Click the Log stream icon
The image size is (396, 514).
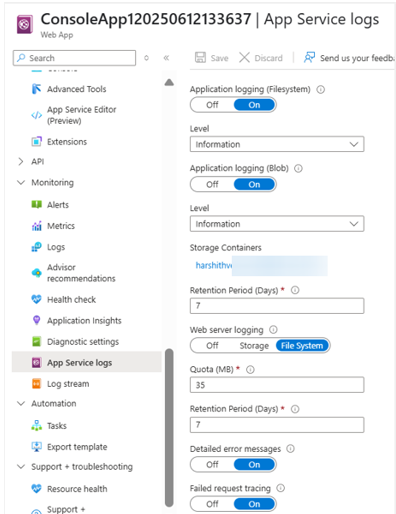[36, 383]
